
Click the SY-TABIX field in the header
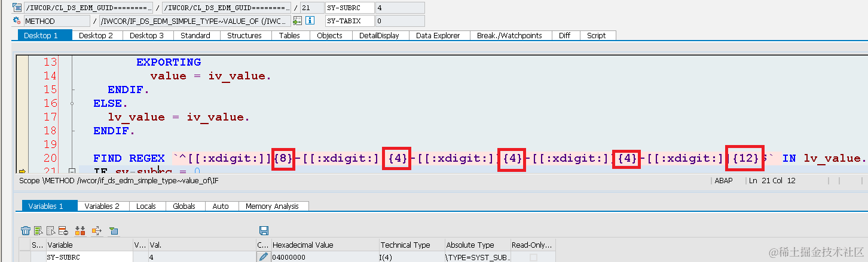click(x=350, y=21)
